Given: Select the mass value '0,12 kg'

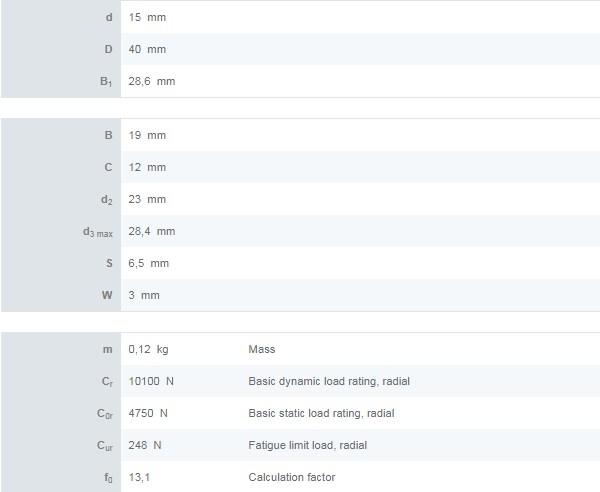Looking at the screenshot, I should click(x=148, y=349).
